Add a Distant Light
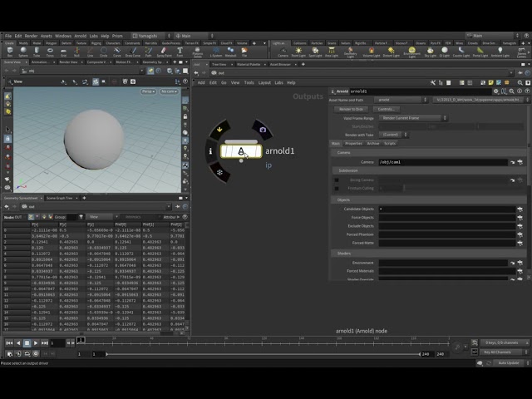This screenshot has height=399, width=532. pyautogui.click(x=392, y=52)
